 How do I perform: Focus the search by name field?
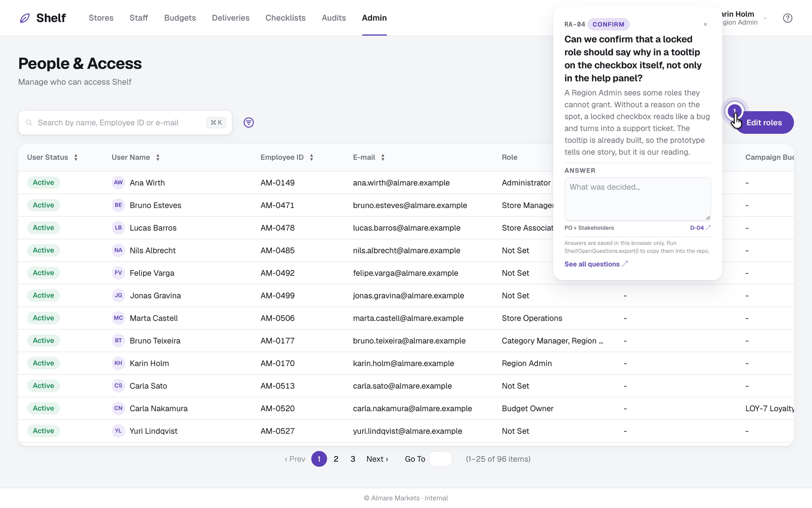pyautogui.click(x=125, y=123)
